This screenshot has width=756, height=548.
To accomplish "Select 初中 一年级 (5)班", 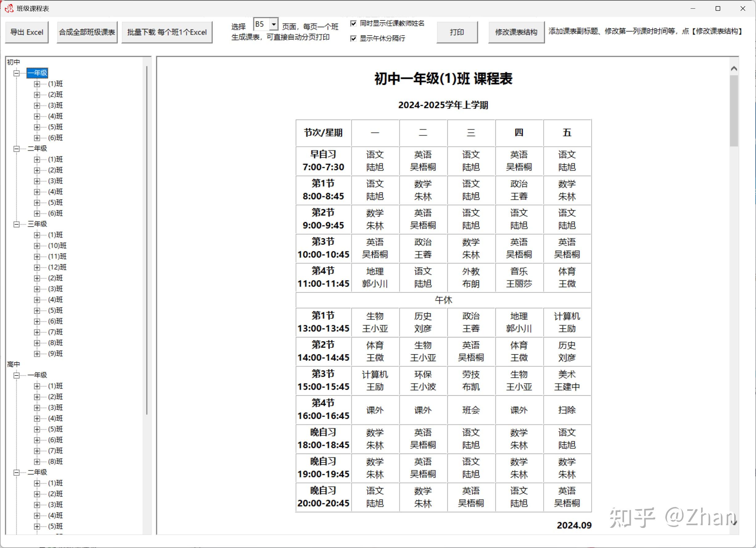I will click(55, 127).
